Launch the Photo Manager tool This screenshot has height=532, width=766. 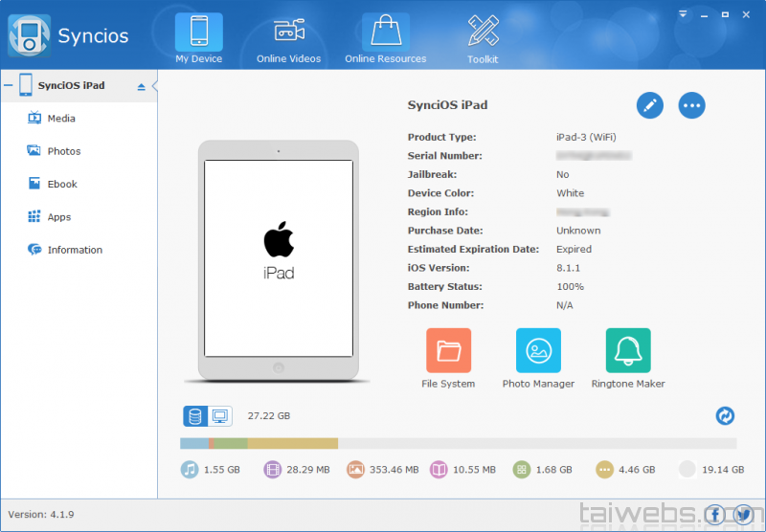click(538, 351)
